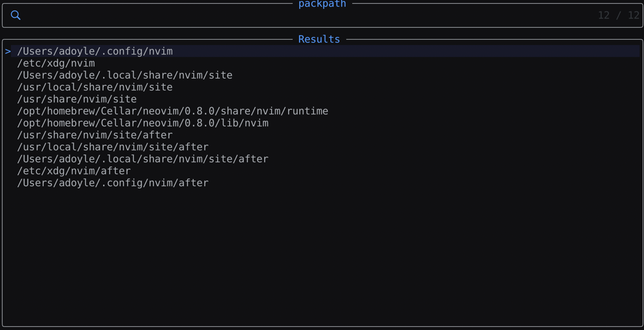Pick the /usr/local/share/nvim/site/after result
The image size is (644, 330).
pyautogui.click(x=113, y=147)
